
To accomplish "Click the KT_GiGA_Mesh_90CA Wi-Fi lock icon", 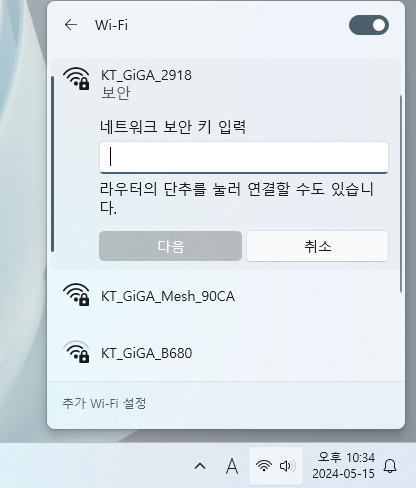I will pos(76,295).
